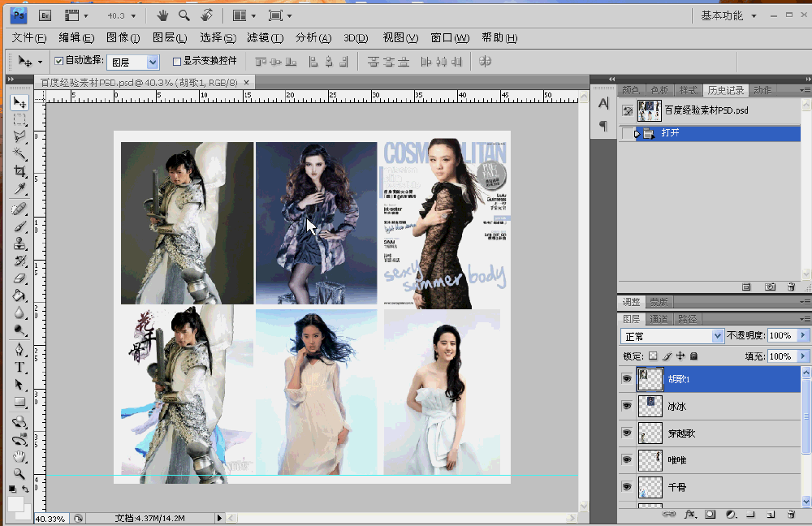Select the Lasso tool
Viewport: 812px width, 526px height.
tap(19, 136)
